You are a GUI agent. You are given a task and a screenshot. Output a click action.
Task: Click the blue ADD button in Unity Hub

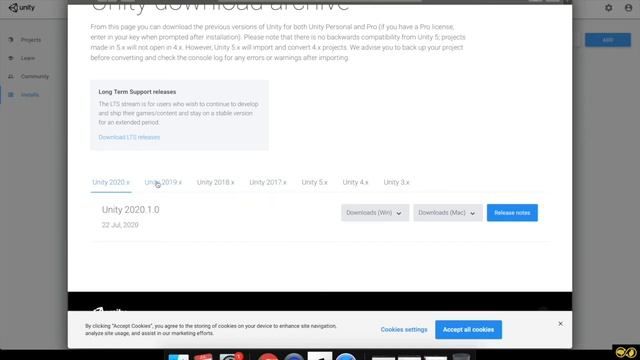tap(608, 40)
